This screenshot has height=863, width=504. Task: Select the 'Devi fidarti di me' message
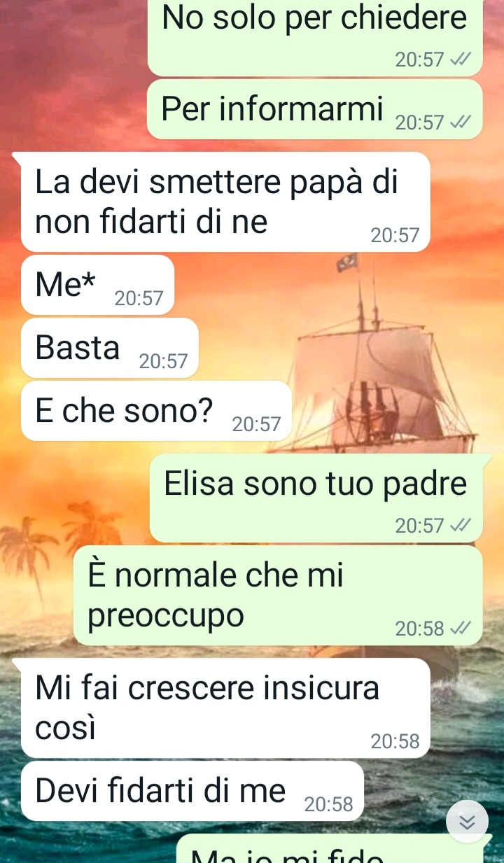[x=192, y=791]
